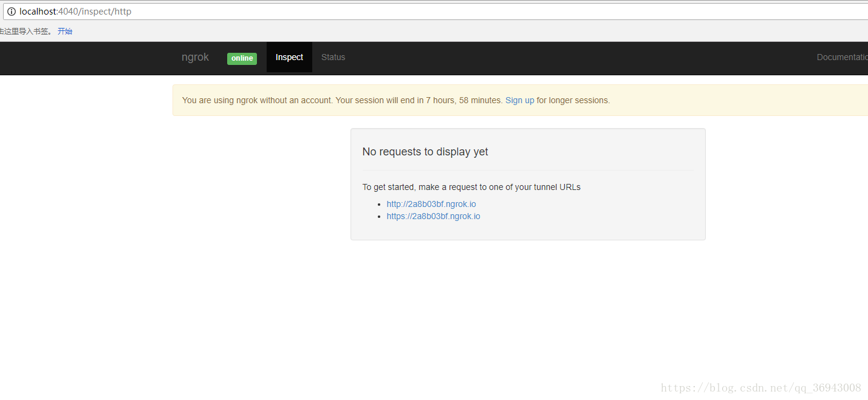The height and width of the screenshot is (400, 868).
Task: Click the green online status badge
Action: (x=242, y=58)
